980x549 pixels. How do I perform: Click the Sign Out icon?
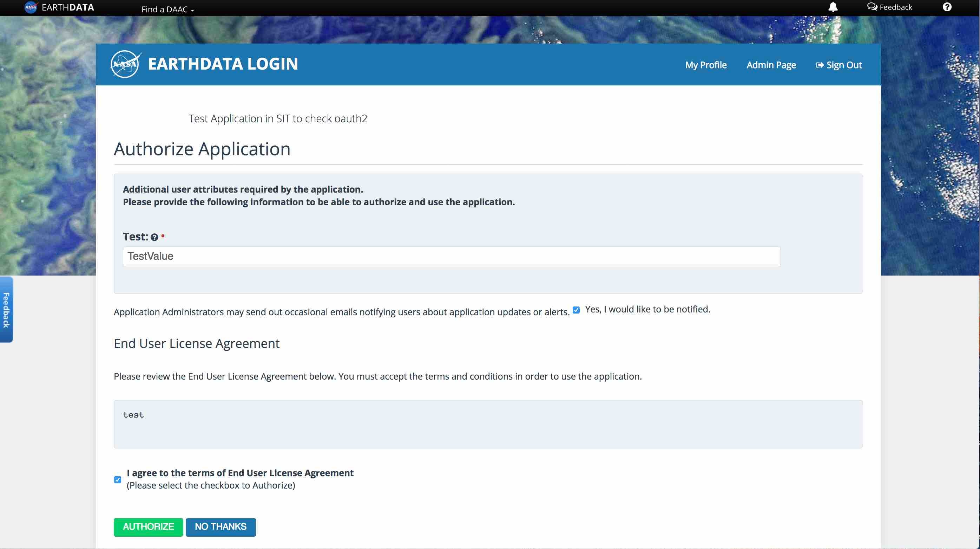(x=818, y=65)
